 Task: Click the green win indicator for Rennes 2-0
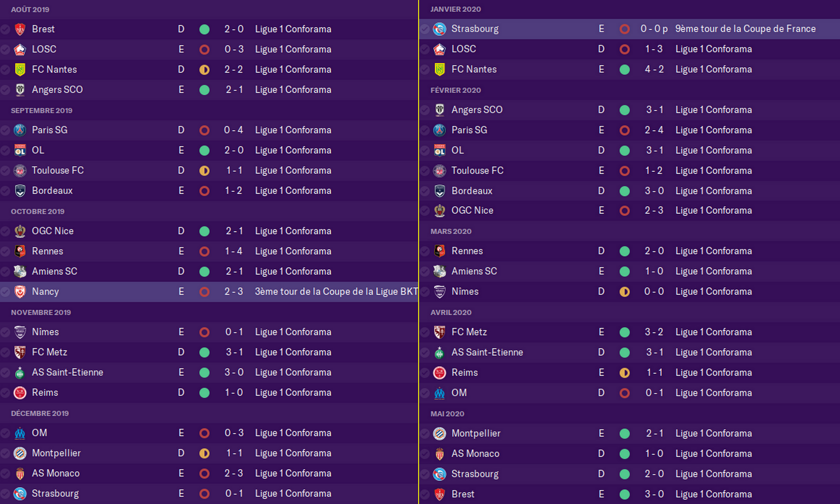625,251
